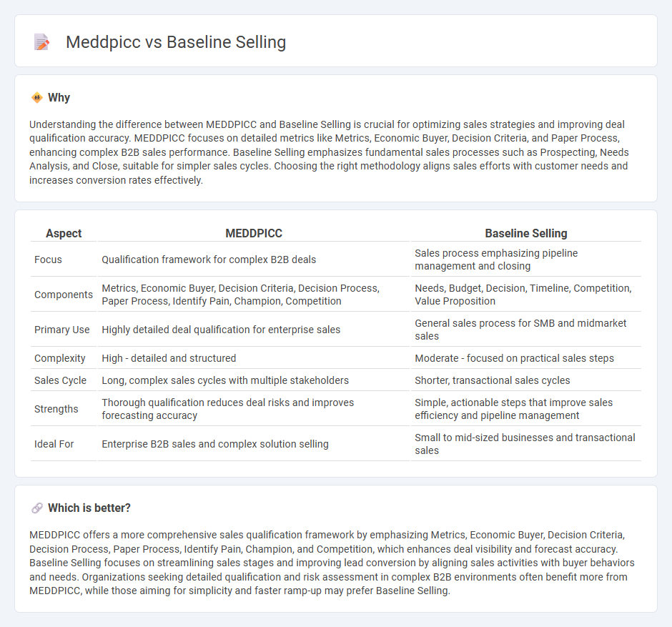
Task: Click cell Simple, actionable steps that improve sales
Action: pos(526,409)
